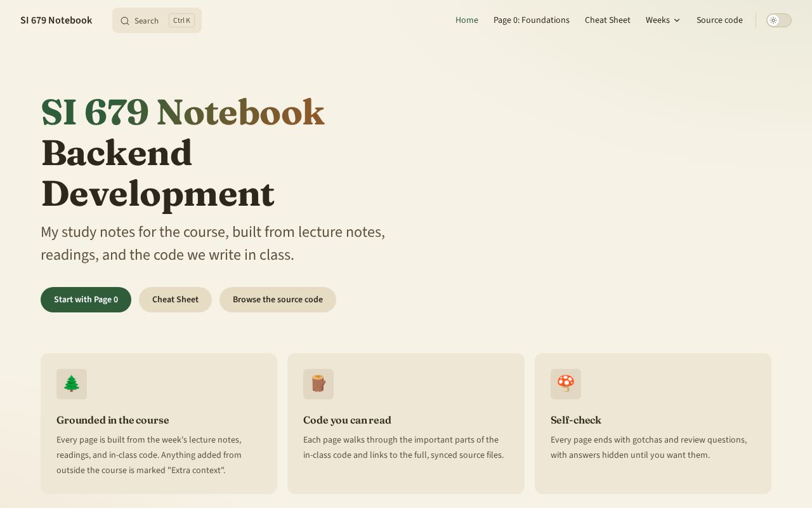Click the wood log emoji icon
Screen dimensions: 812x508
[318, 384]
